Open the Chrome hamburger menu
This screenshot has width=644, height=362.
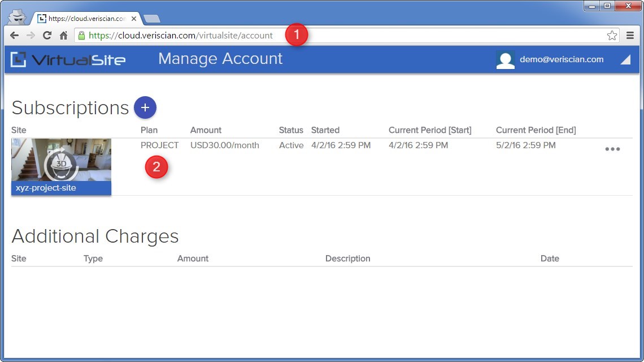[x=630, y=36]
